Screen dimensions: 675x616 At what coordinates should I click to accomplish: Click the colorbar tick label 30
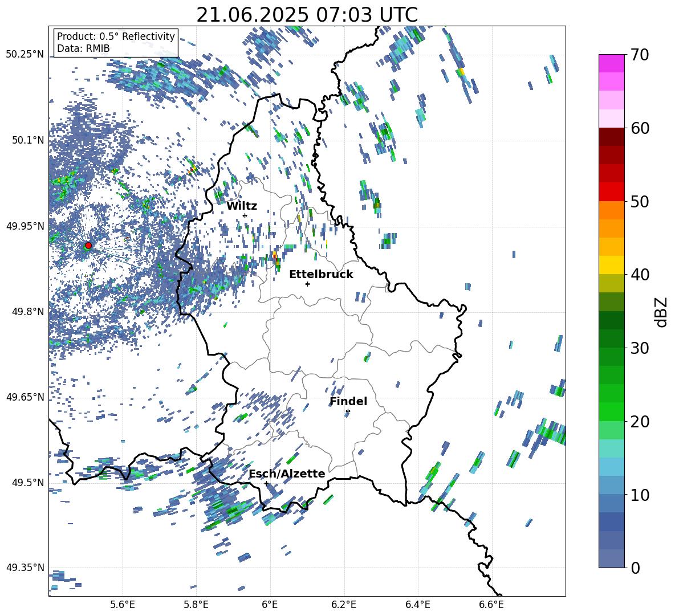point(640,348)
